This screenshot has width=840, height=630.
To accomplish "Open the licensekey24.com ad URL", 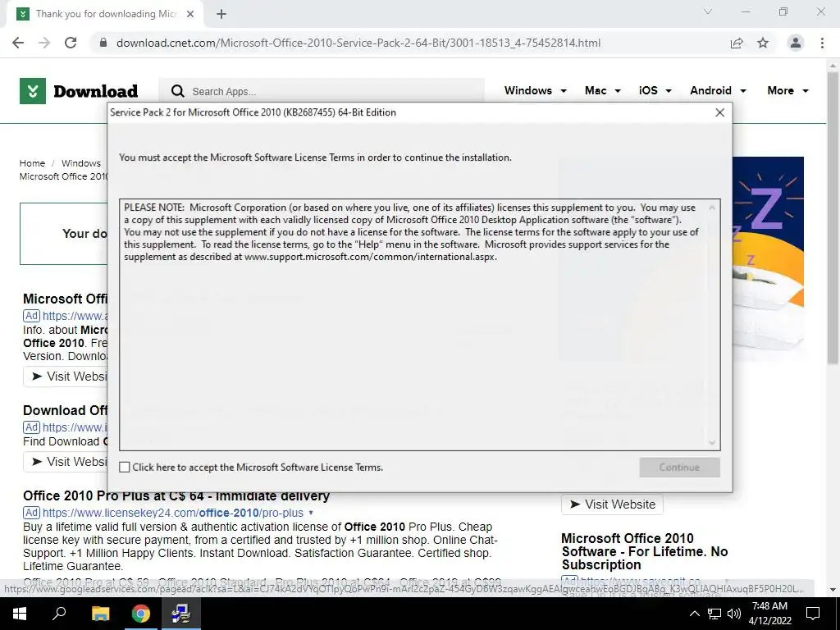I will tap(173, 514).
